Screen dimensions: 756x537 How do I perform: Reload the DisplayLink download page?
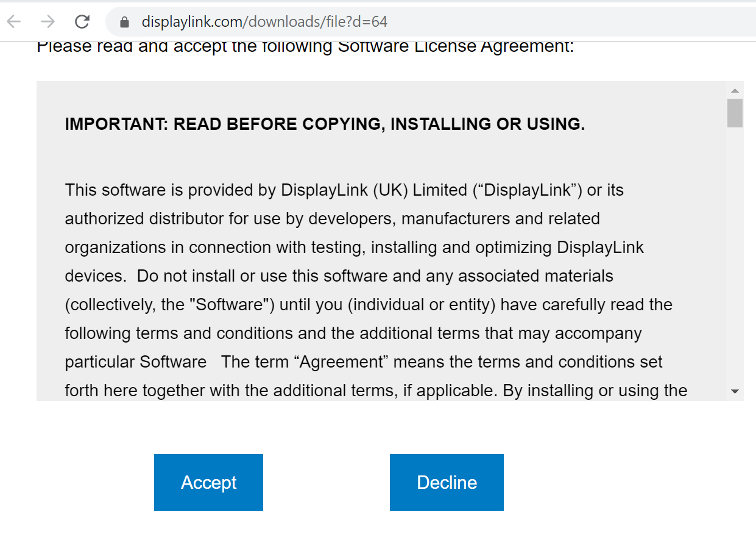point(82,22)
